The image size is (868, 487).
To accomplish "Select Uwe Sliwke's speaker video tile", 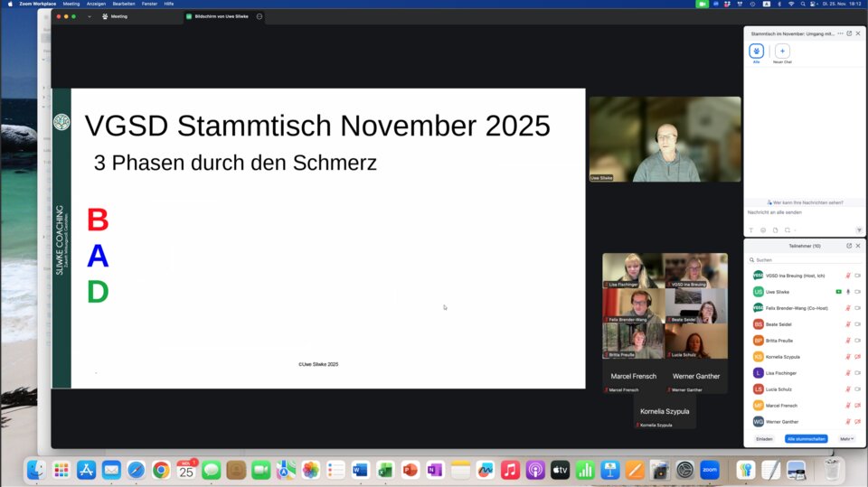I will coord(665,139).
